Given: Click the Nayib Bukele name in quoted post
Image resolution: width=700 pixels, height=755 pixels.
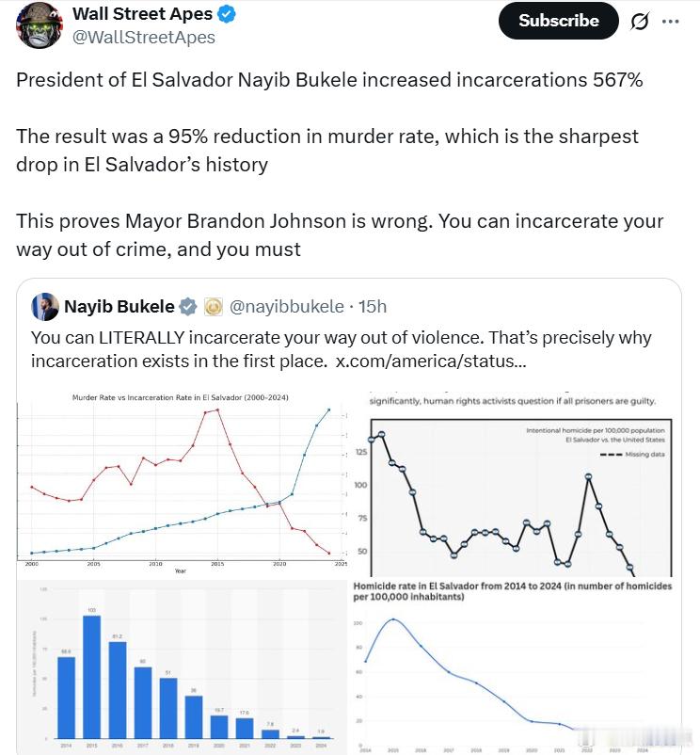Looking at the screenshot, I should coord(119,307).
